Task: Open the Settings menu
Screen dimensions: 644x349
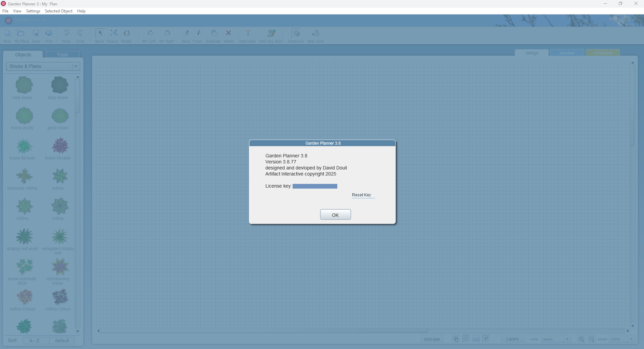Action: coord(33,11)
